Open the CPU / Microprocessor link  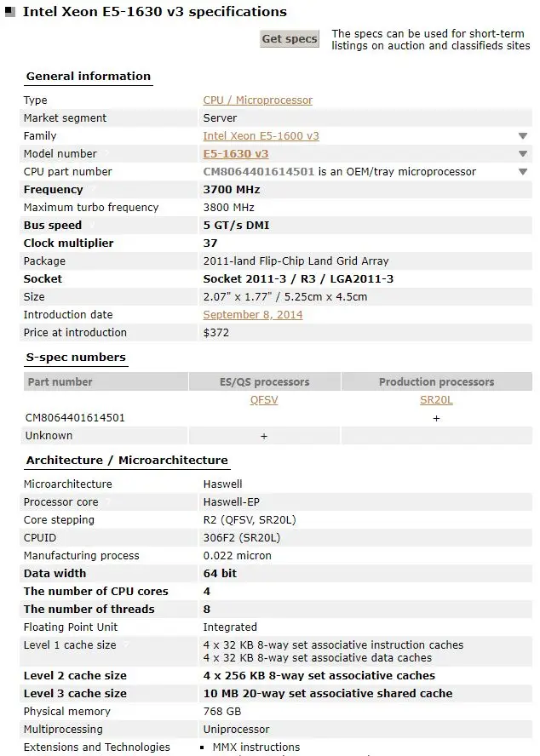coord(258,100)
